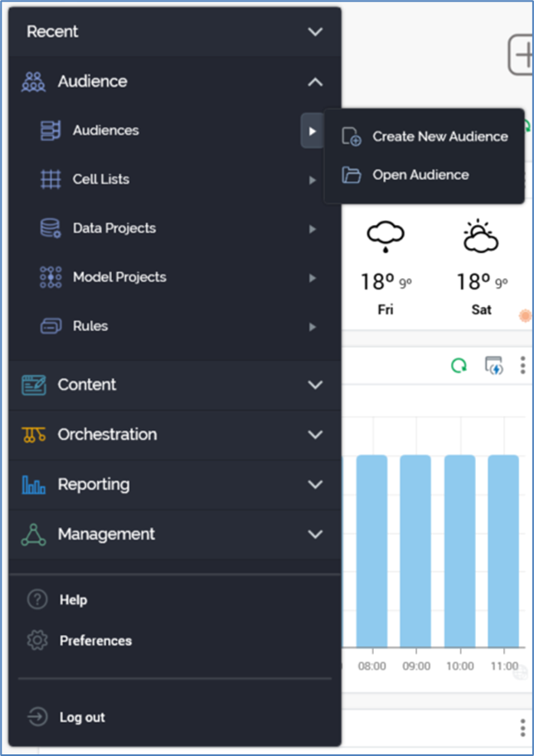Click the Rules icon
The height and width of the screenshot is (756, 534).
coord(51,326)
